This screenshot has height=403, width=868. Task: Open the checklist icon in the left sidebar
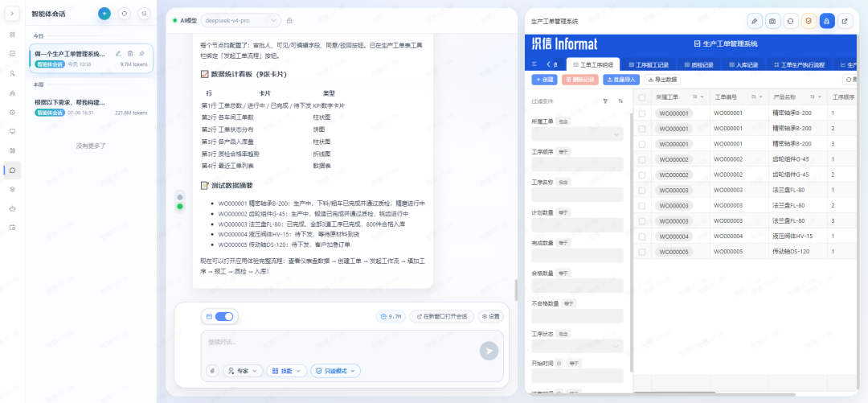[12, 54]
